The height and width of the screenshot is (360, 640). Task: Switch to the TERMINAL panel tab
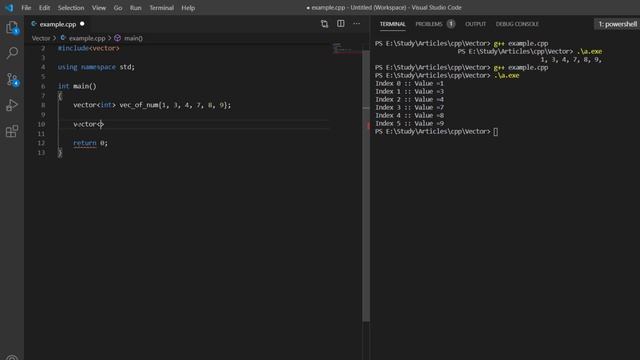[393, 24]
